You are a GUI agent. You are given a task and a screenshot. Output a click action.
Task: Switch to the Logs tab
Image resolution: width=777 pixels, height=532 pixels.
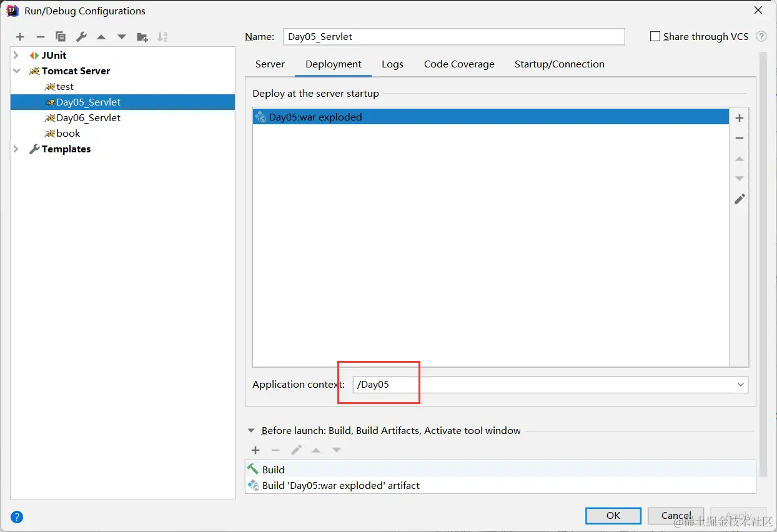click(x=392, y=64)
